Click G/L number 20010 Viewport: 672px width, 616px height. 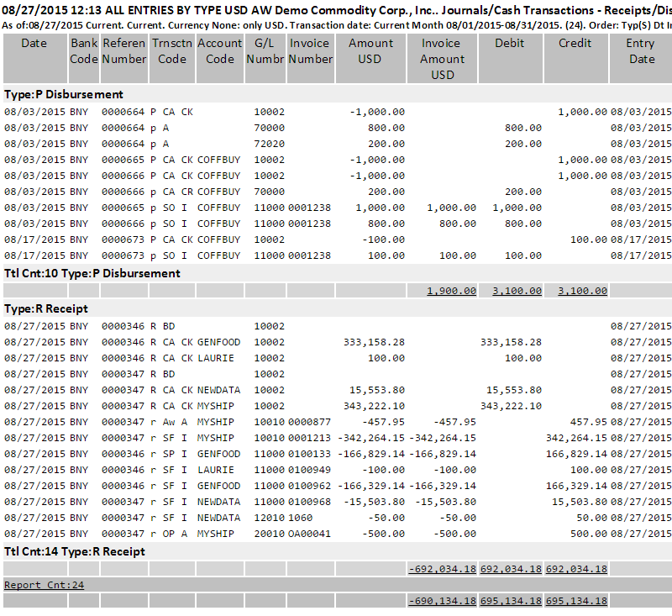[269, 534]
